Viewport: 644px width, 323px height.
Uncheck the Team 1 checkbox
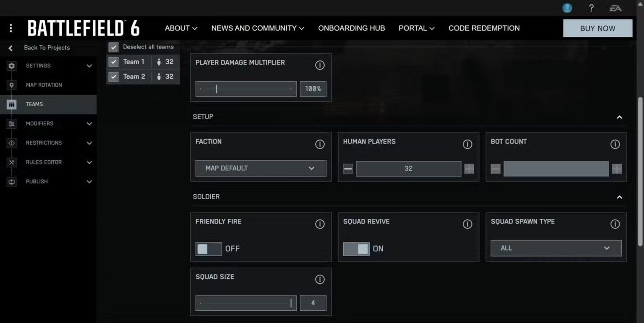pyautogui.click(x=114, y=62)
